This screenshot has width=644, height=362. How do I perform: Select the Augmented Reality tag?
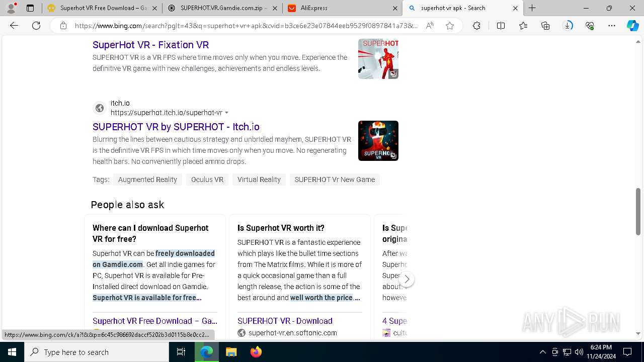coord(147,179)
